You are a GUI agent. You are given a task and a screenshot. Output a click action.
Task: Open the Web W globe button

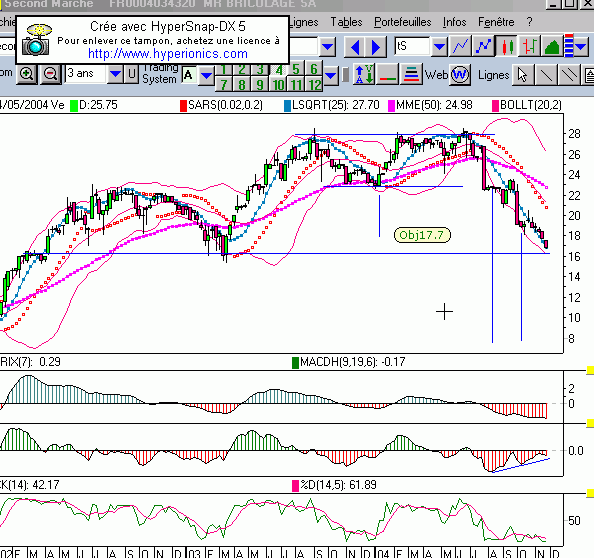point(460,75)
